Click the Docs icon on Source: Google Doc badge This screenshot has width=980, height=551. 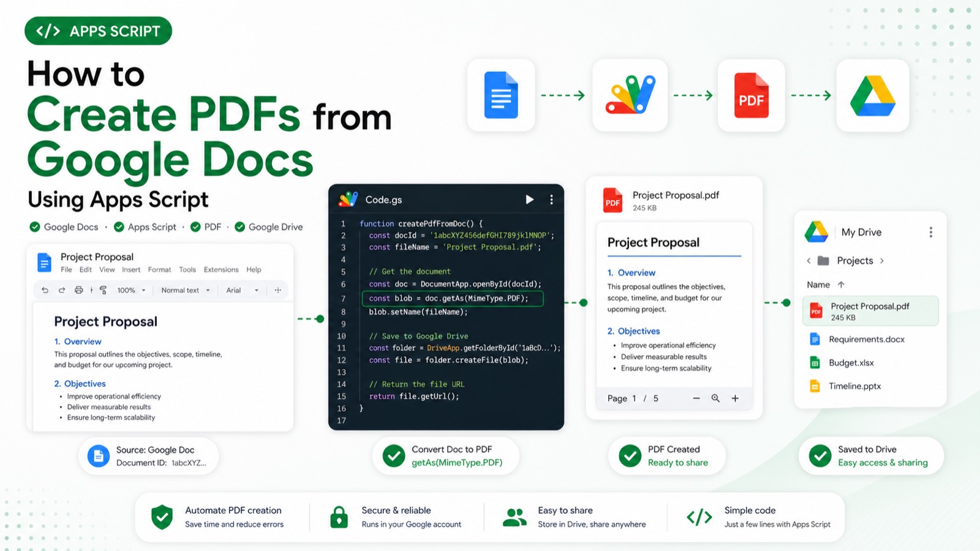coord(98,455)
